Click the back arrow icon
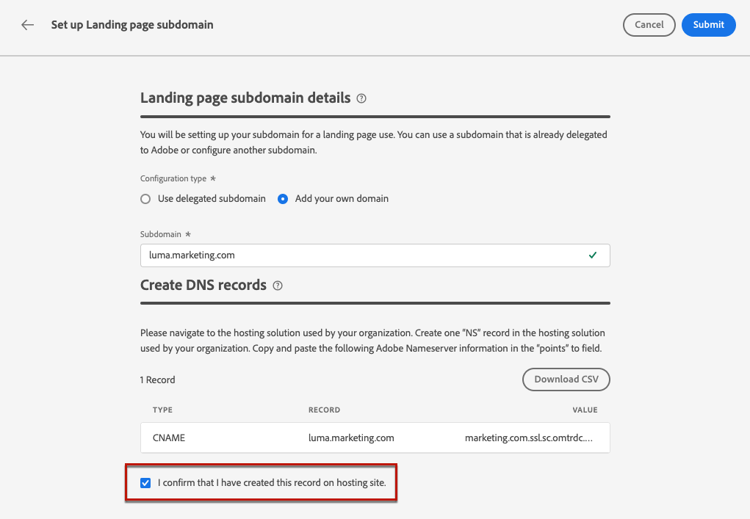Image resolution: width=750 pixels, height=519 pixels. pos(28,25)
